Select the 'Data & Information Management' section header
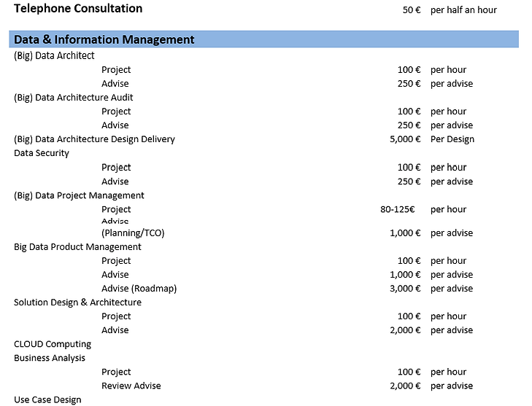Image resolution: width=532 pixels, height=406 pixels. (x=263, y=39)
